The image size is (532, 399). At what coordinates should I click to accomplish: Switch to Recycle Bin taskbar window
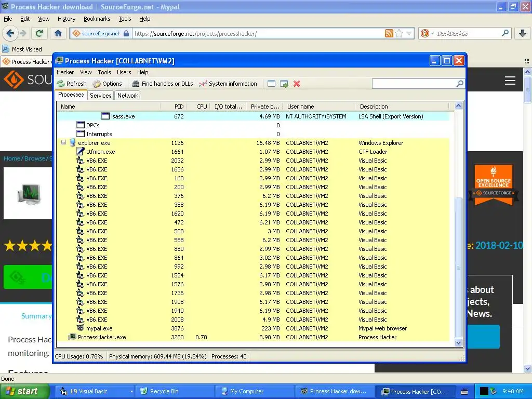point(175,391)
